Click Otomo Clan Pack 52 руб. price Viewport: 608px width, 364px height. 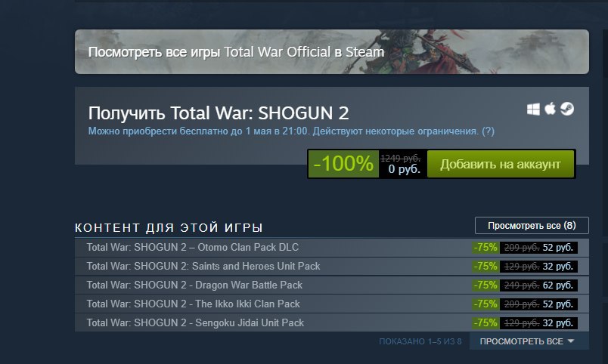557,248
